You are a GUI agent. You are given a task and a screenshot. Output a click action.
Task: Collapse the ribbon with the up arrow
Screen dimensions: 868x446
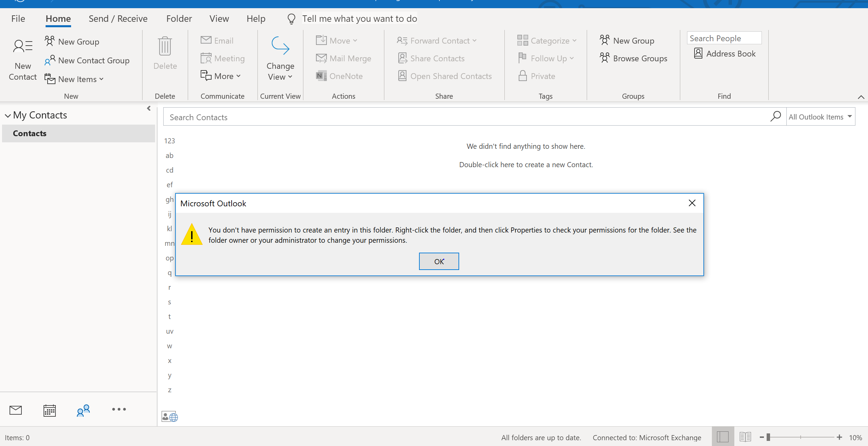coord(861,97)
